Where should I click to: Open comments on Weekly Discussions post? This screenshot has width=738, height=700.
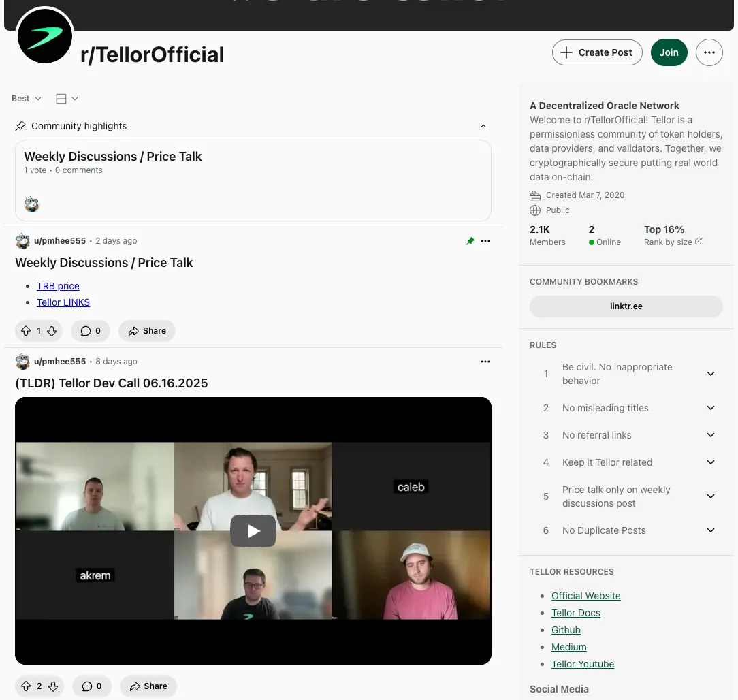(x=91, y=331)
